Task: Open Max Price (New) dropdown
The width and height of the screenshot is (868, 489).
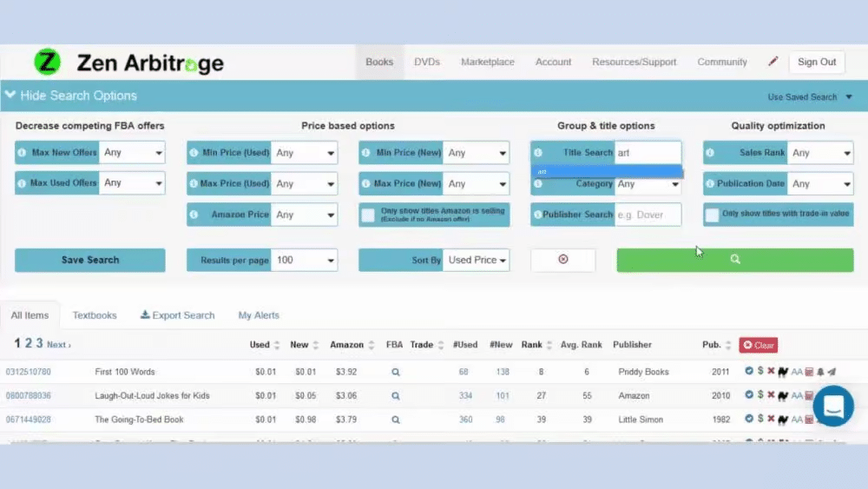Action: 476,184
